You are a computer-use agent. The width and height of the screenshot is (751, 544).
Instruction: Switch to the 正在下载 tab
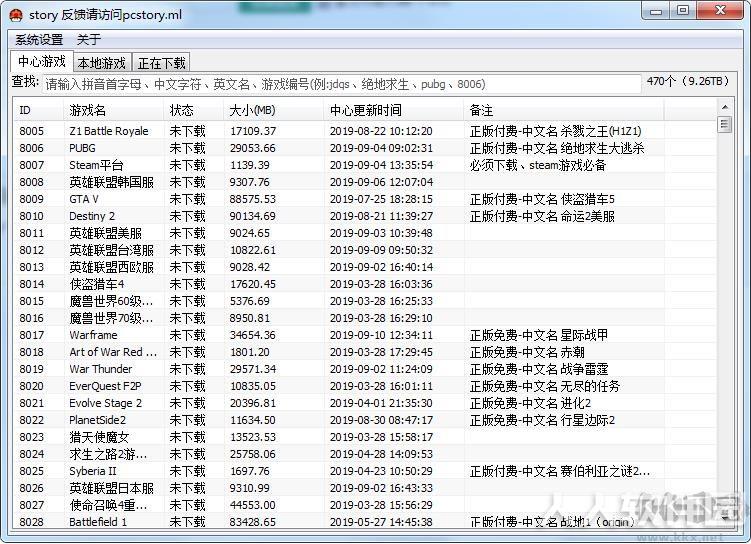tap(161, 63)
